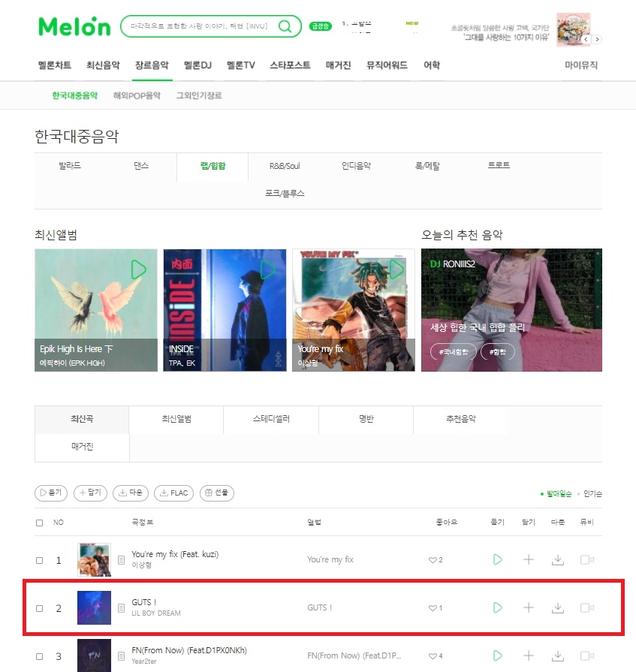
Task: Open lyrics page icon for You're my fix
Action: (x=122, y=559)
